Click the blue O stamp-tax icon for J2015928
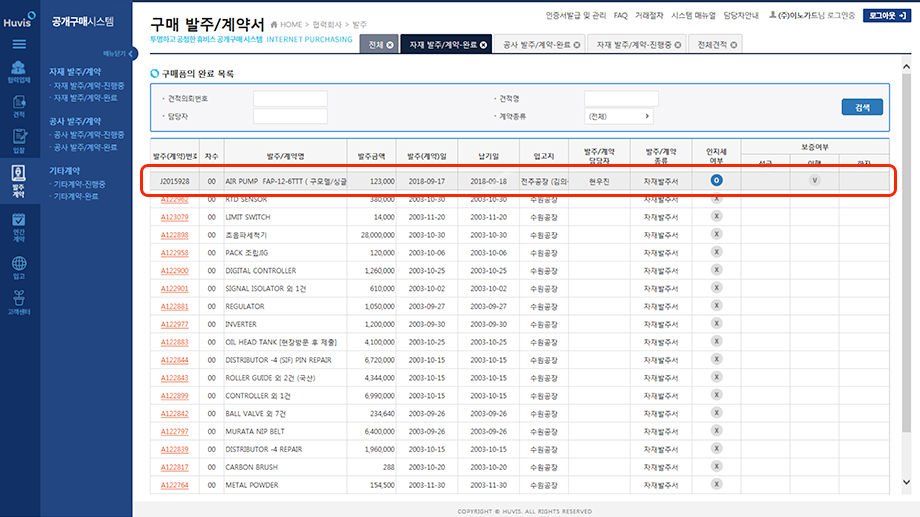 point(716,180)
